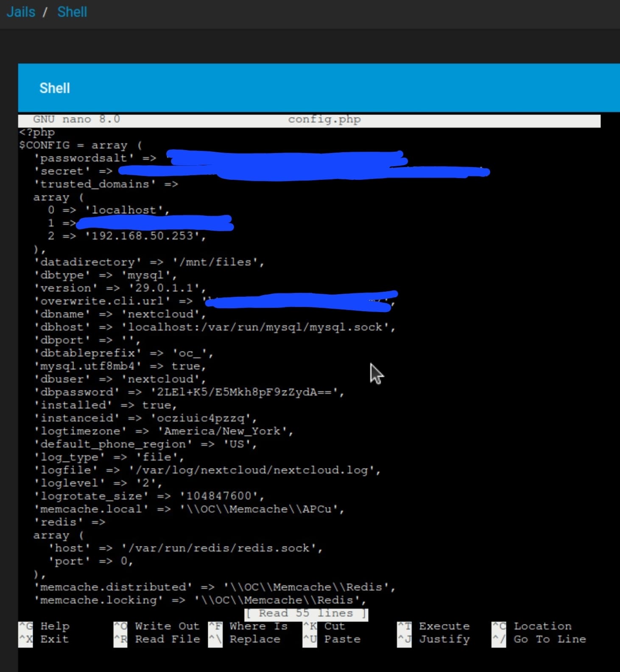Click the 'mysql.utf8mb4' => true line
620x672 pixels.
(x=120, y=366)
